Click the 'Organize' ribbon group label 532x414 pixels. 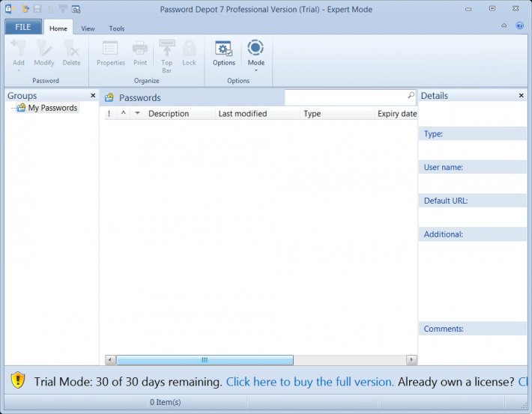click(147, 81)
